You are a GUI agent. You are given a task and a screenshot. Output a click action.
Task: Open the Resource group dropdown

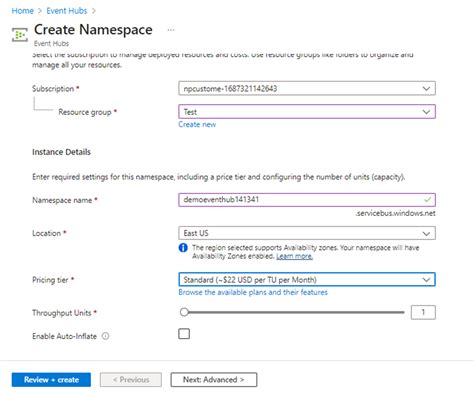click(x=307, y=112)
